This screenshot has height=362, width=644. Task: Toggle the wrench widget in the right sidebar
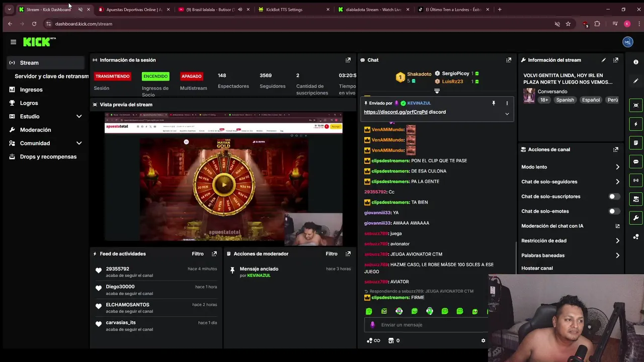pos(636,218)
